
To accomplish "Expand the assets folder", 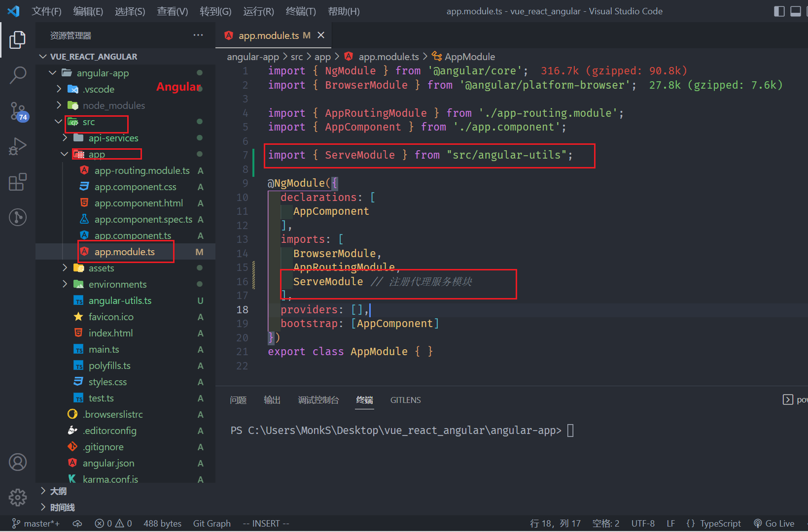I will click(101, 268).
